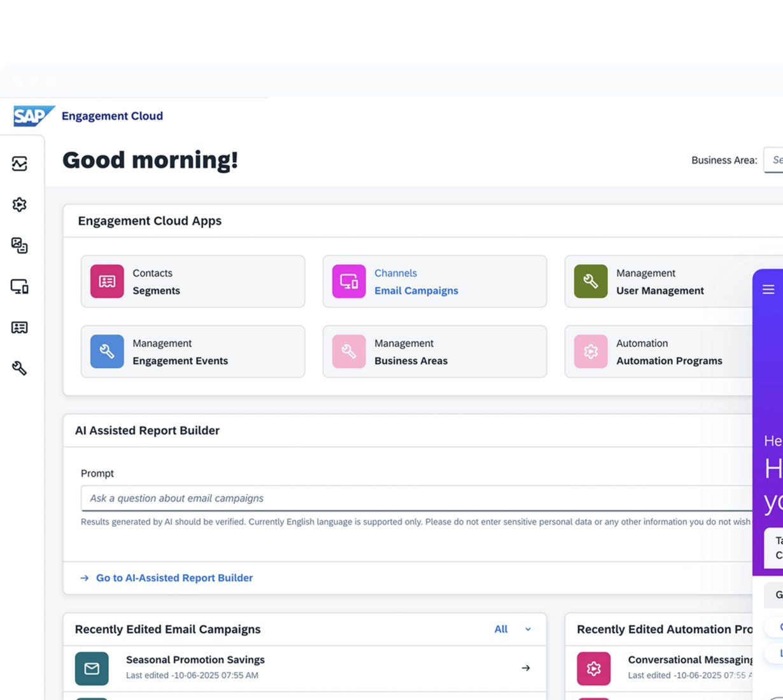Screen dimensions: 783x700
Task: Open the Business Area selection dropdown
Action: pos(773,160)
